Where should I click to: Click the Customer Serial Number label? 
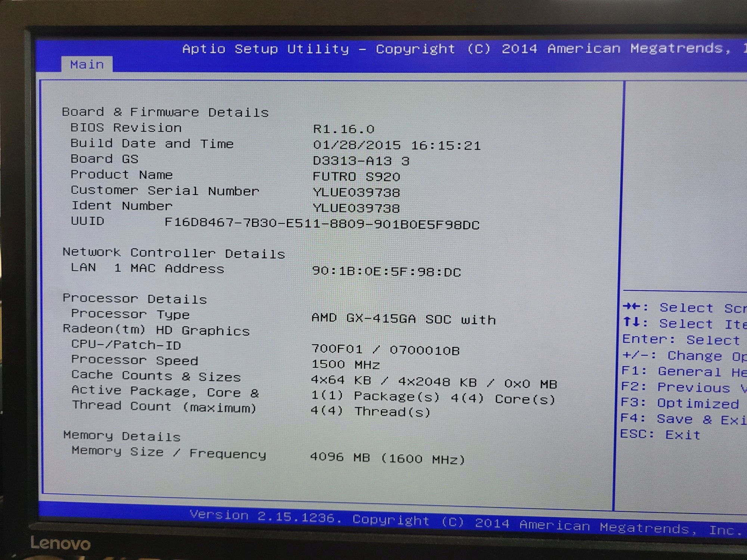[165, 191]
